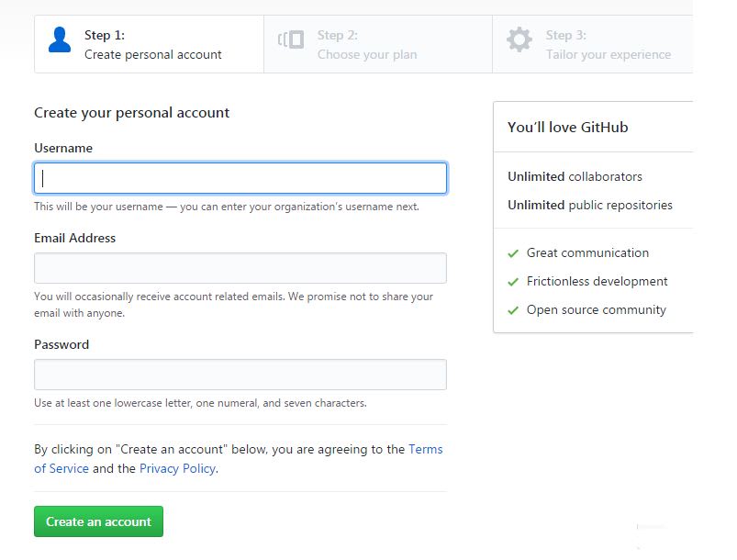Click the Create your personal account heading
This screenshot has width=737, height=560.
(x=131, y=113)
